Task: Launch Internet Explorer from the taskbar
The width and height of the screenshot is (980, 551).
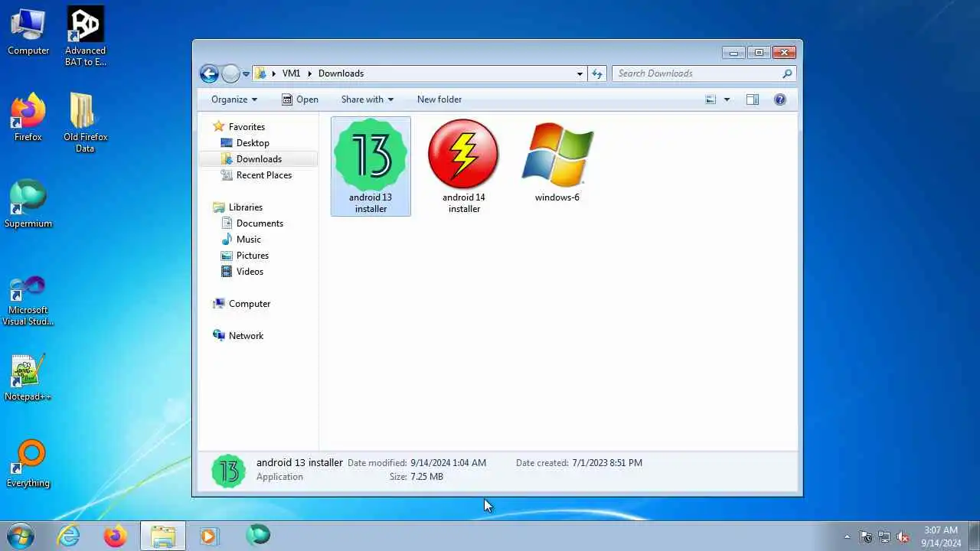Action: coord(69,536)
